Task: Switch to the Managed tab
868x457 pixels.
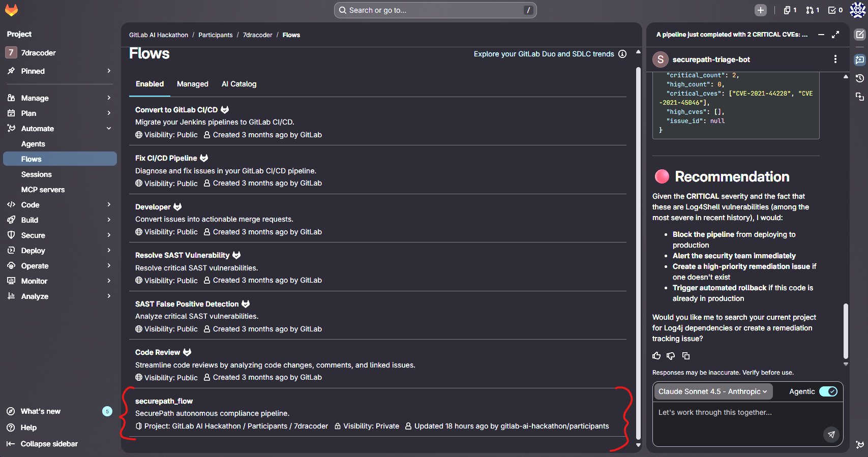Action: (192, 84)
